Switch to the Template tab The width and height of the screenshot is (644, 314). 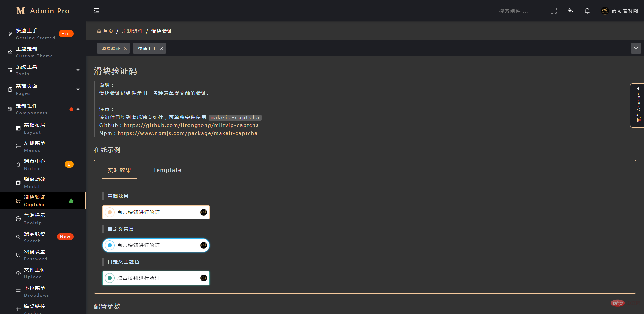click(x=167, y=170)
